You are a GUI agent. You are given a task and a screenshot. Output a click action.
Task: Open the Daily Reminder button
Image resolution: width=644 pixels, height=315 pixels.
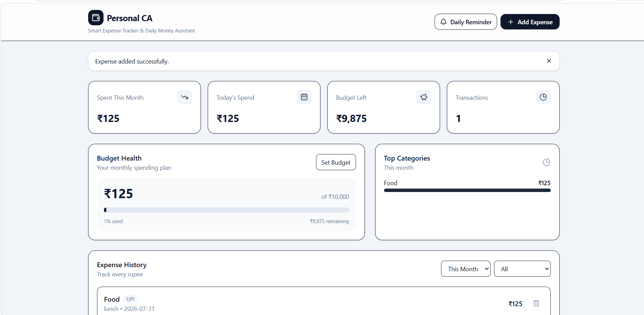(466, 22)
